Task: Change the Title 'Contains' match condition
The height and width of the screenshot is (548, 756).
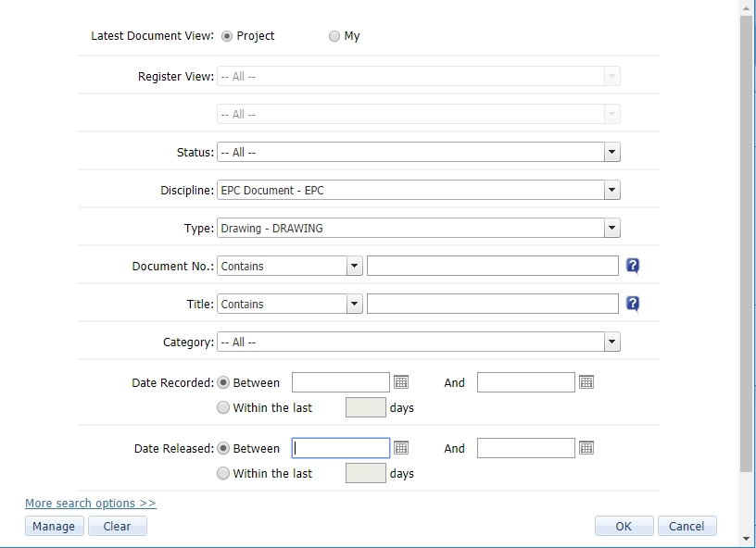Action: tap(355, 304)
